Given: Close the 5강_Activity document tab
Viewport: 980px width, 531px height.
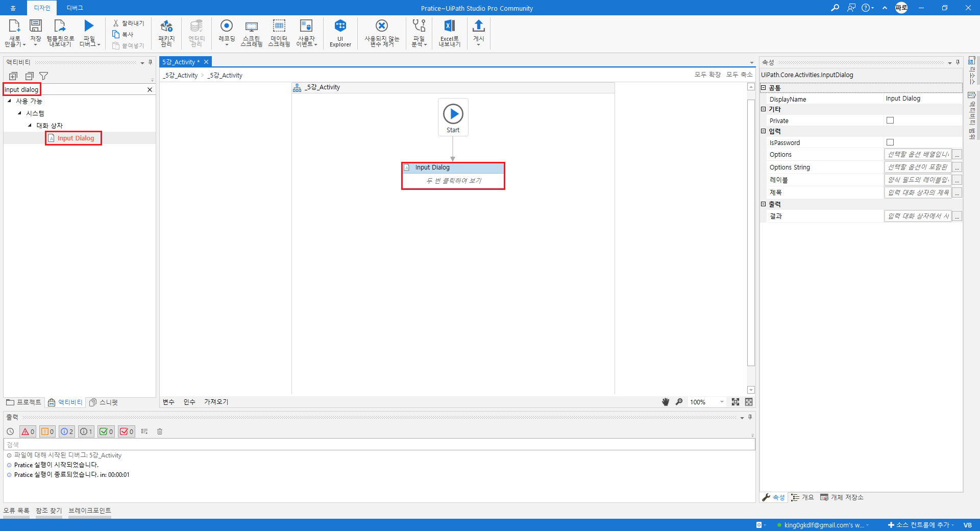Looking at the screenshot, I should 206,62.
